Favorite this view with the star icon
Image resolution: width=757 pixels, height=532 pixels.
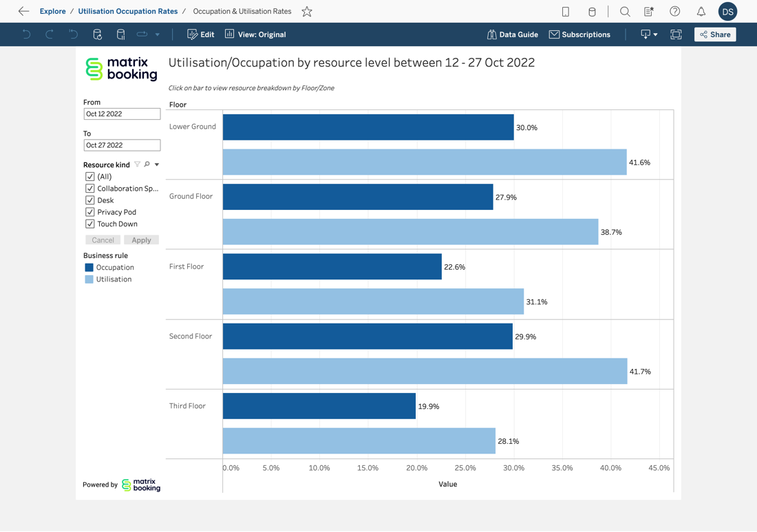[307, 12]
